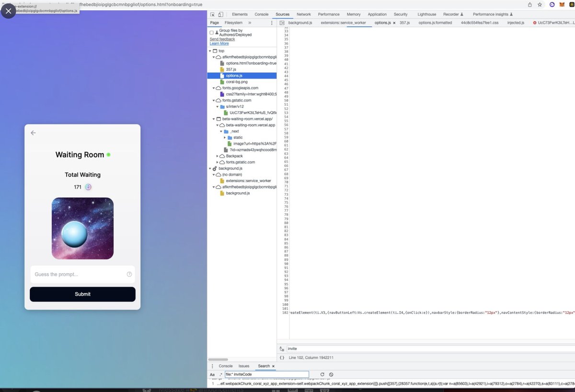Screen dimensions: 575x392
Task: Open the Memory tab
Action: pyautogui.click(x=354, y=14)
